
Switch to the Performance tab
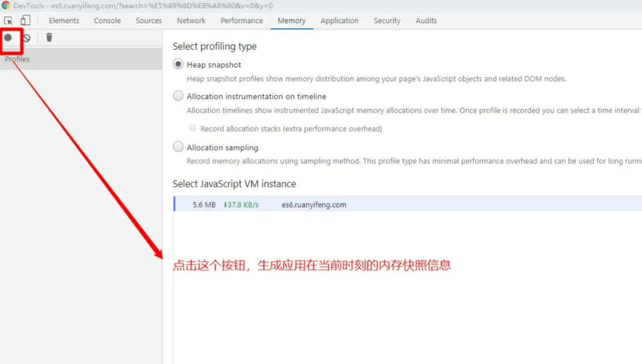coord(242,21)
